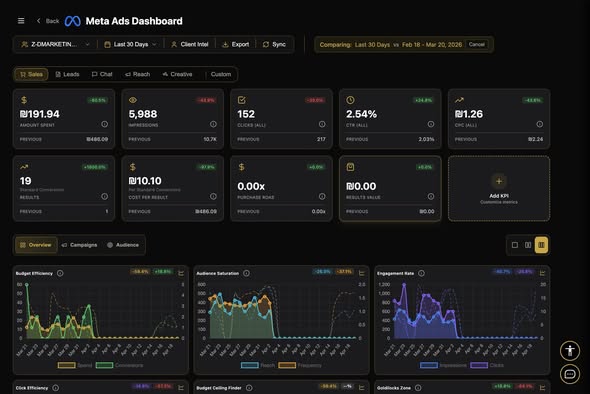This screenshot has width=590, height=394.
Task: Select single-column chart layout
Action: pyautogui.click(x=515, y=245)
